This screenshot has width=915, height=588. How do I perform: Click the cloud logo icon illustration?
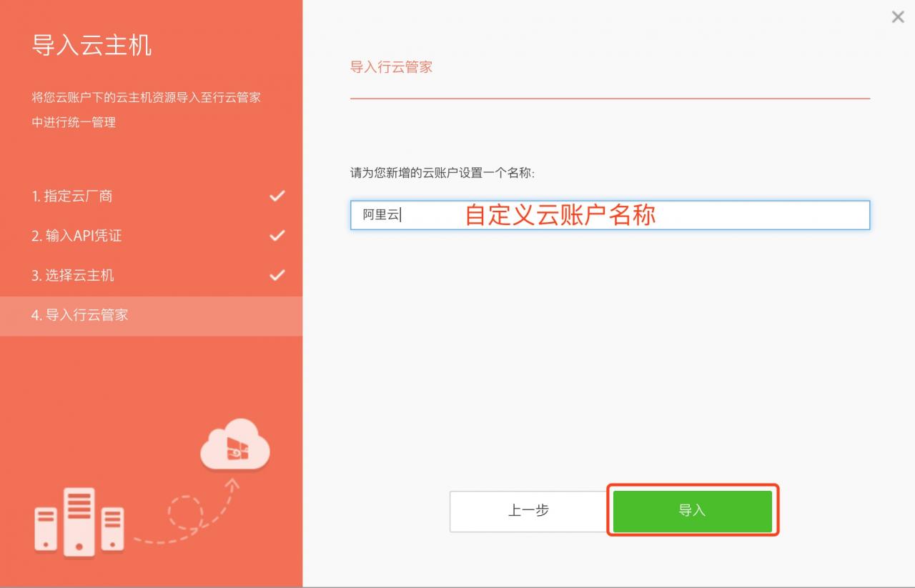click(x=235, y=444)
